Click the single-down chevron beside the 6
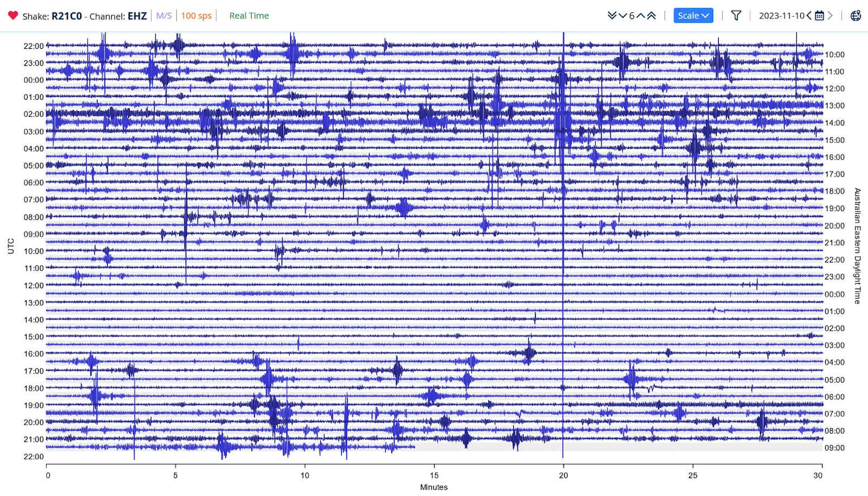868x496 pixels. tap(622, 16)
